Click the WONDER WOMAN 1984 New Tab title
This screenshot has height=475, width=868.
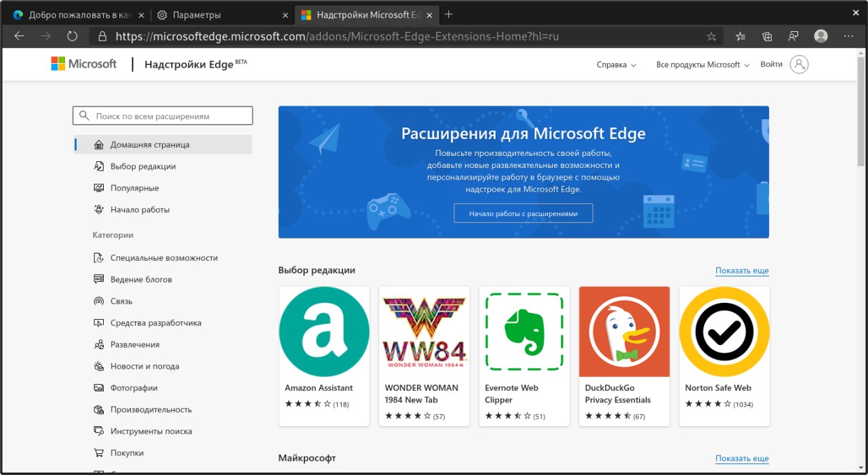click(x=422, y=394)
